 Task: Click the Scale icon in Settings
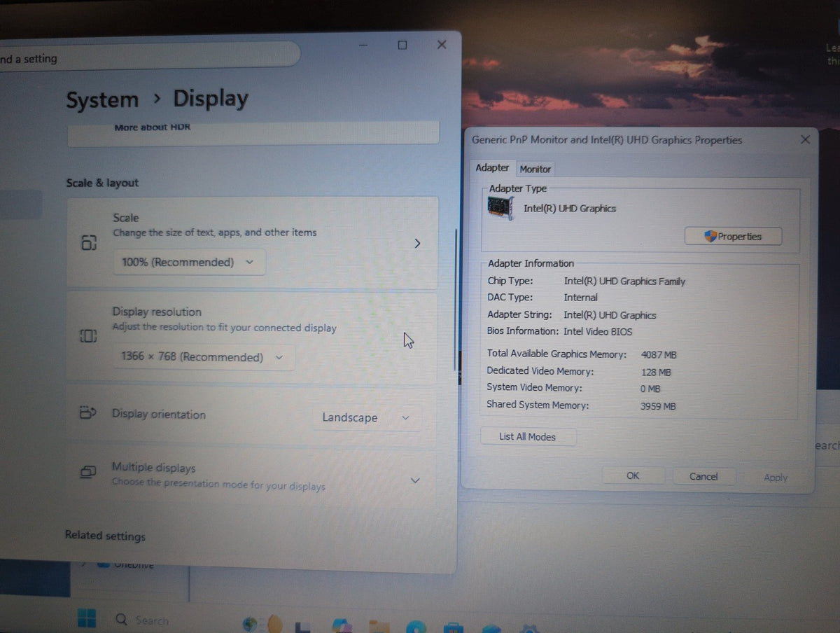tap(88, 243)
